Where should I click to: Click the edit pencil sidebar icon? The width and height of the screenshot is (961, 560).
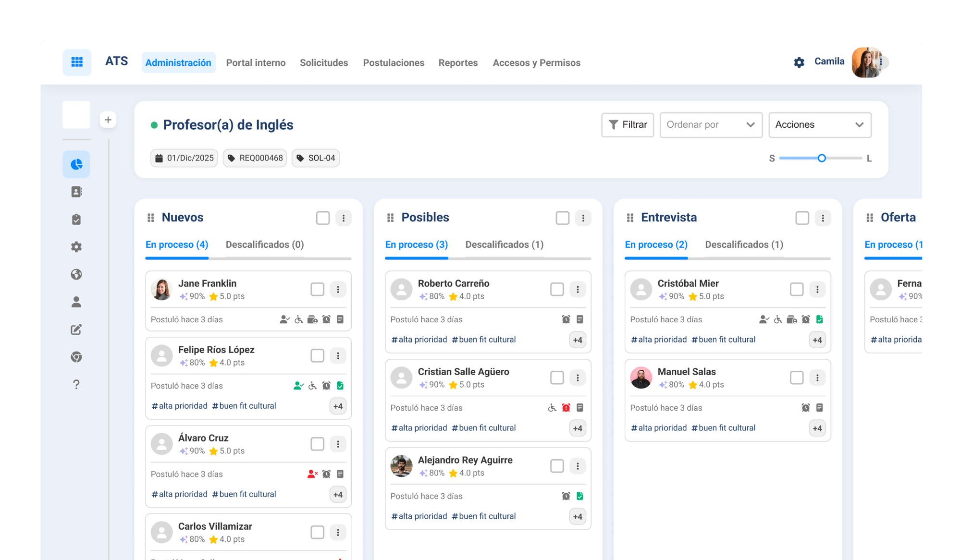click(76, 329)
